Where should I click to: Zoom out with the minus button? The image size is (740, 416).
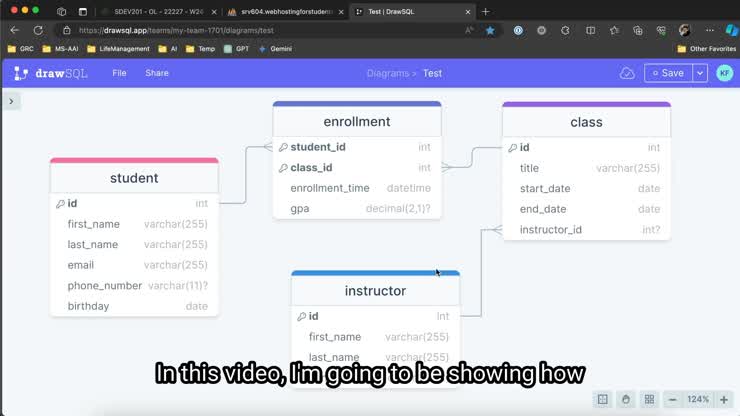click(673, 400)
